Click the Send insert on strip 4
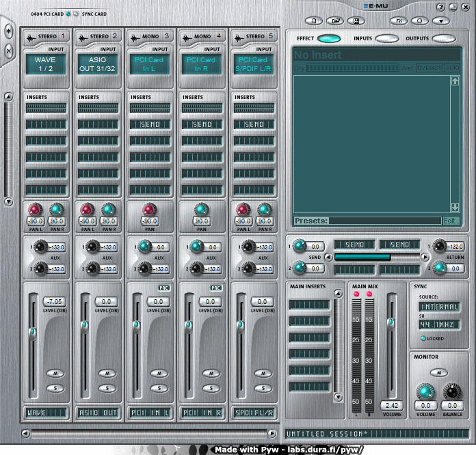476x455 pixels. point(202,124)
